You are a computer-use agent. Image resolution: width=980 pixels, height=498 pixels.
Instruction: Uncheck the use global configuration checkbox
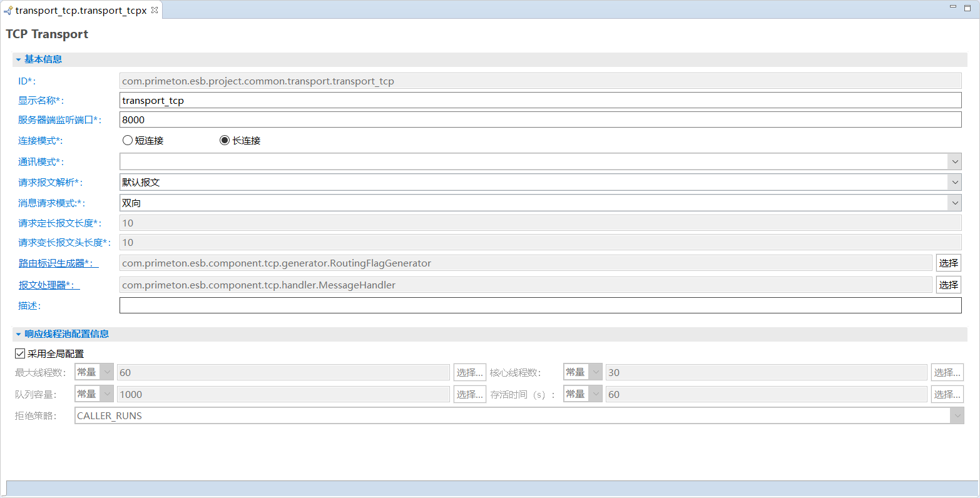[x=20, y=354]
